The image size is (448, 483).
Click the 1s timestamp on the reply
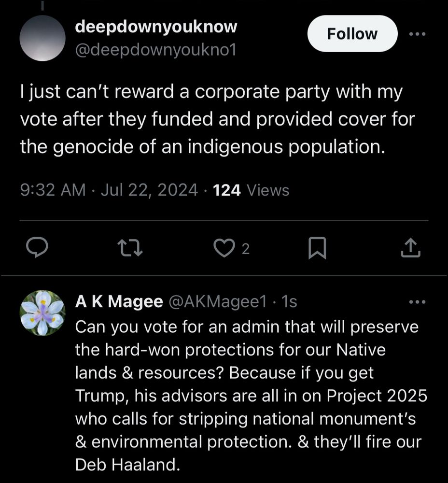click(x=289, y=302)
